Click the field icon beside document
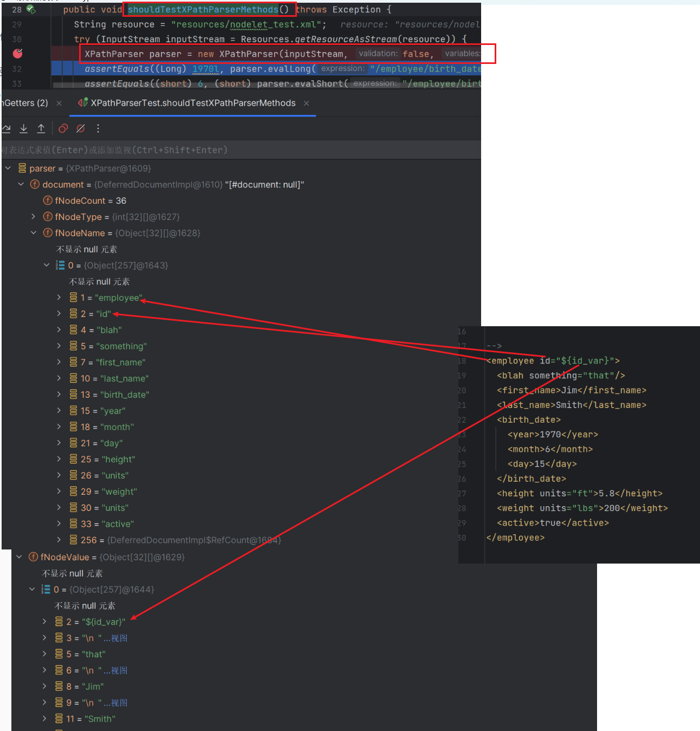The image size is (700, 731). coord(35,184)
